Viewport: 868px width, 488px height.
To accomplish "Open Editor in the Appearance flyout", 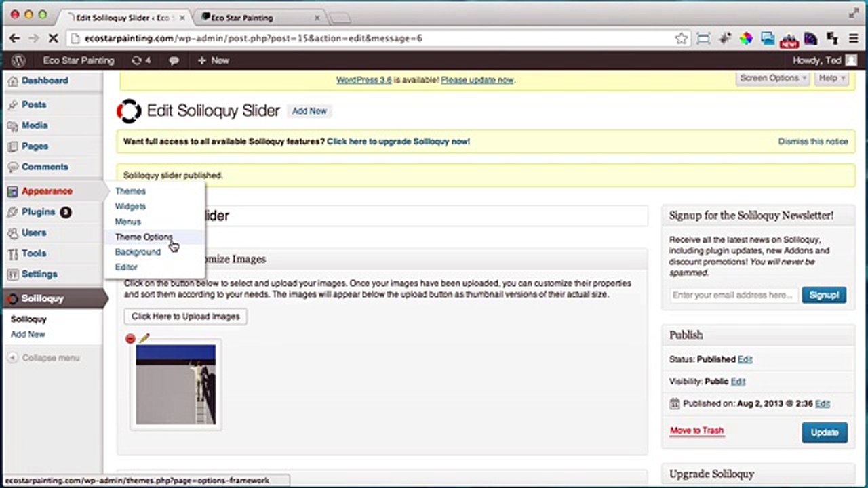I will click(x=126, y=267).
